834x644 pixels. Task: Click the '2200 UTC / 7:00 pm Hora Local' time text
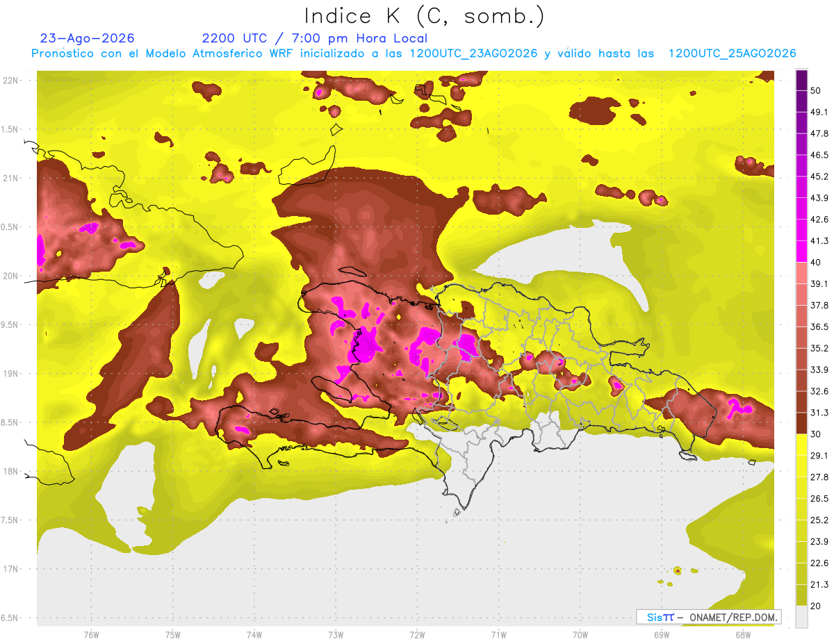pyautogui.click(x=315, y=38)
